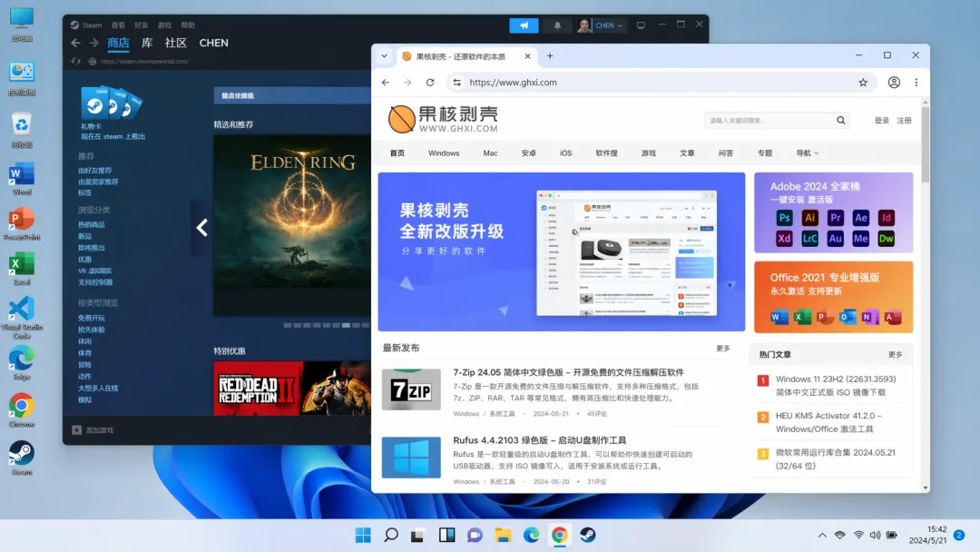Expand Chrome tab search dropdown

pyautogui.click(x=385, y=55)
